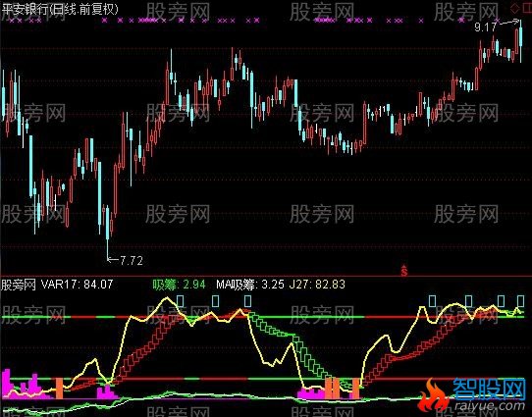This screenshot has height=417, width=532.
Task: Click the green 吸筹: 2.94 value
Action: coord(179,285)
